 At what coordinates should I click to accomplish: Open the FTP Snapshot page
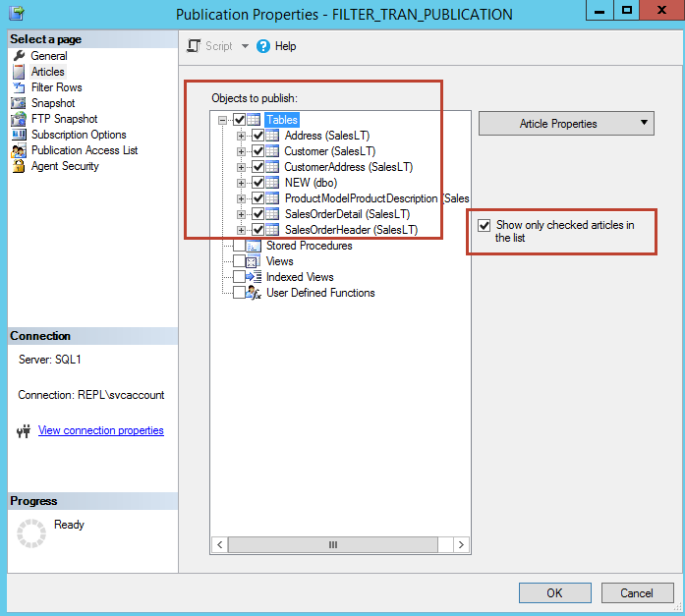coord(64,119)
